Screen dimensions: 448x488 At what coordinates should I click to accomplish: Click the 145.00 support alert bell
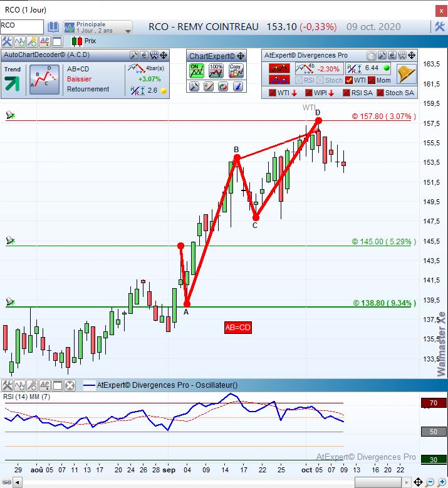point(10,241)
